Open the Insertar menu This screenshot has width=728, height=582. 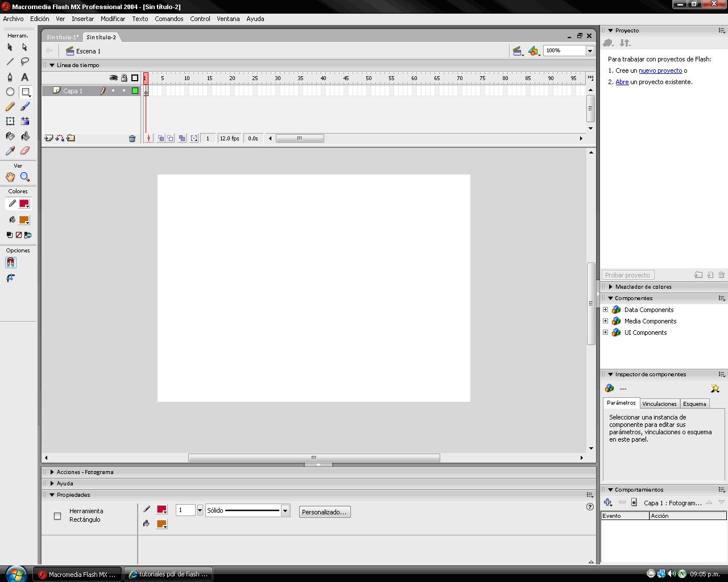tap(83, 19)
